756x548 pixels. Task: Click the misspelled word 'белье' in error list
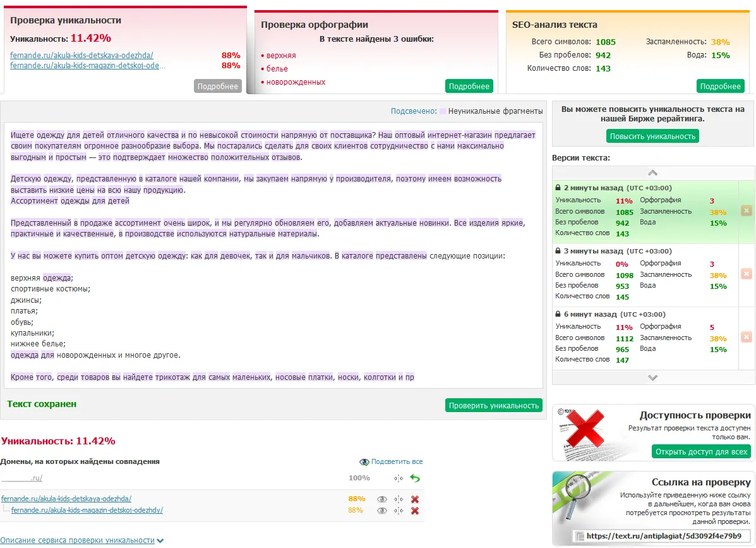tap(277, 69)
